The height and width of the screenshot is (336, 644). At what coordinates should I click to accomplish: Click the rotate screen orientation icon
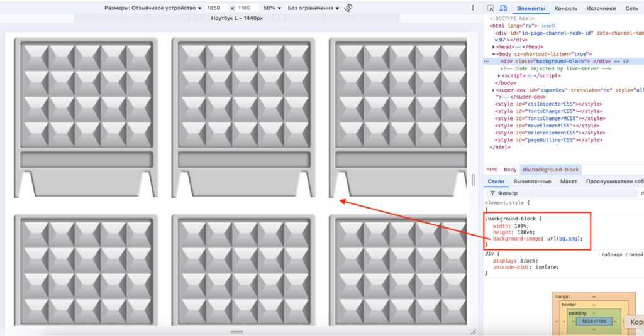coord(349,8)
